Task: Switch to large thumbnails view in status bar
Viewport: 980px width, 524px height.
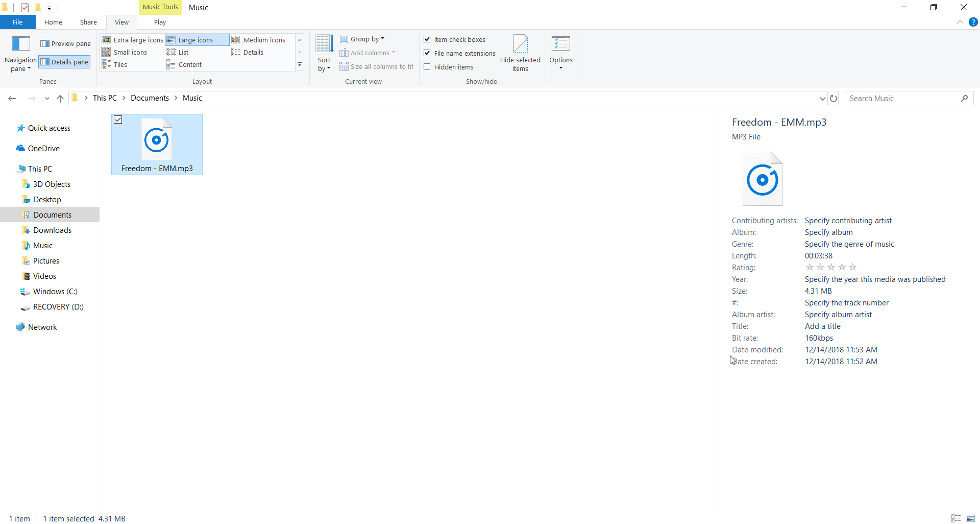Action: tap(970, 518)
